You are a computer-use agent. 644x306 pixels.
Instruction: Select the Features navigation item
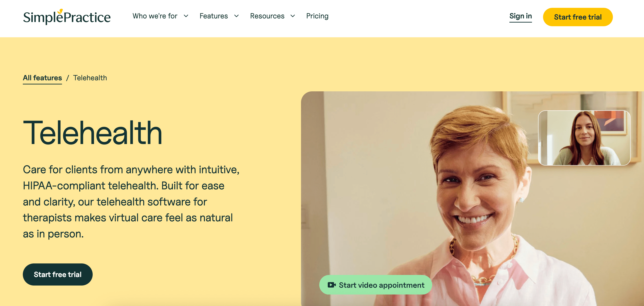point(213,16)
